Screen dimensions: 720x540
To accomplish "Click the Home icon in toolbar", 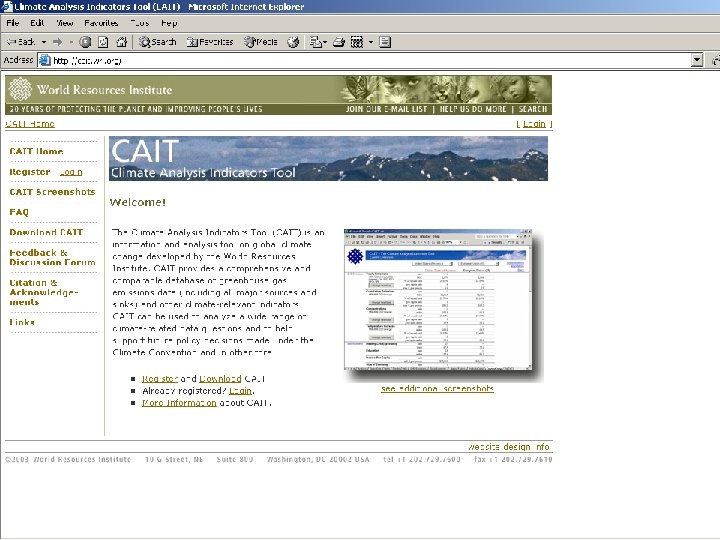I will (x=122, y=42).
